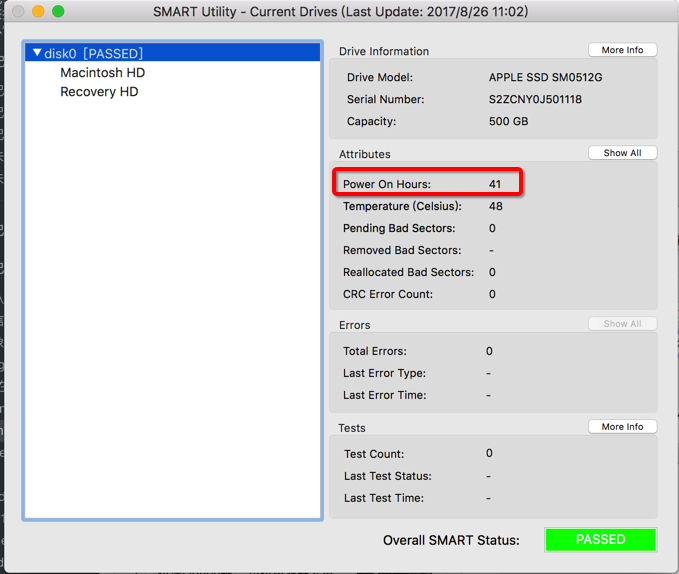Click the Removed Bad Sectors label

click(402, 250)
